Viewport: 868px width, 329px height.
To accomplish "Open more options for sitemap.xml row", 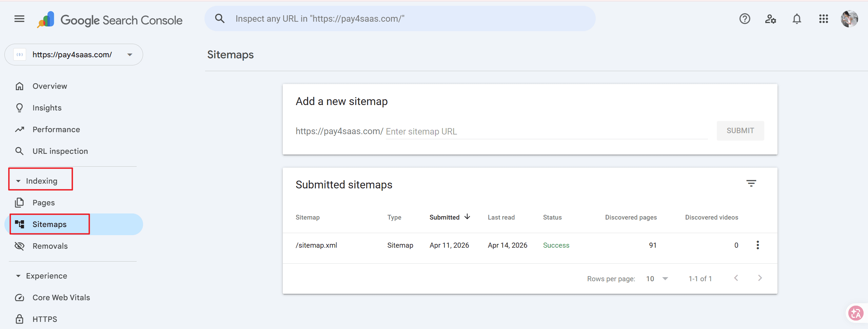I will point(757,245).
